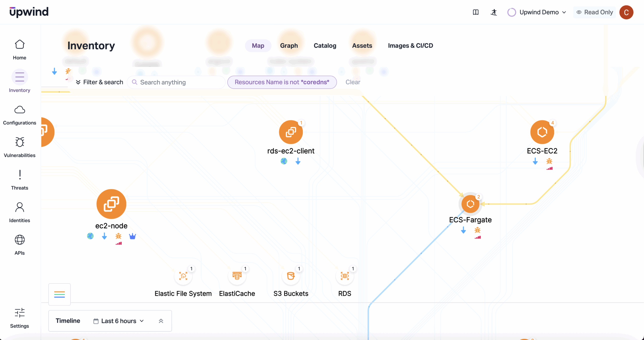Click the ECS-EC2 label text

point(542,151)
